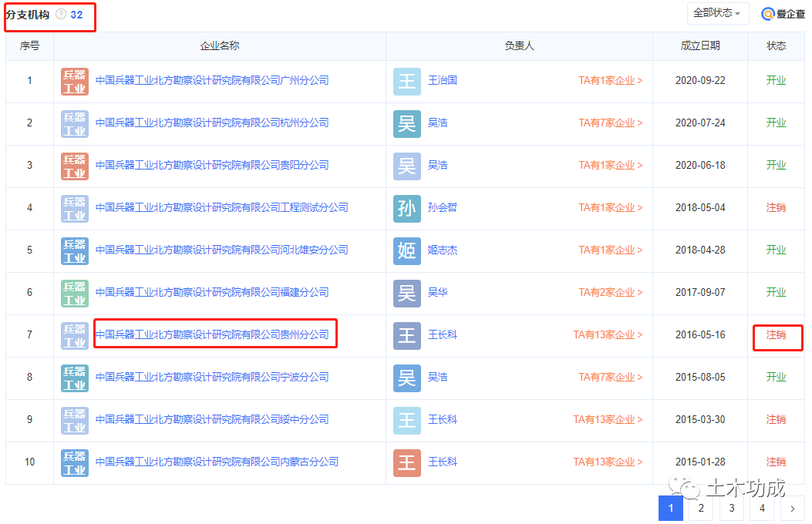Expand TA有2家企业 for 吴华
Image resolution: width=812 pixels, height=524 pixels.
(611, 292)
